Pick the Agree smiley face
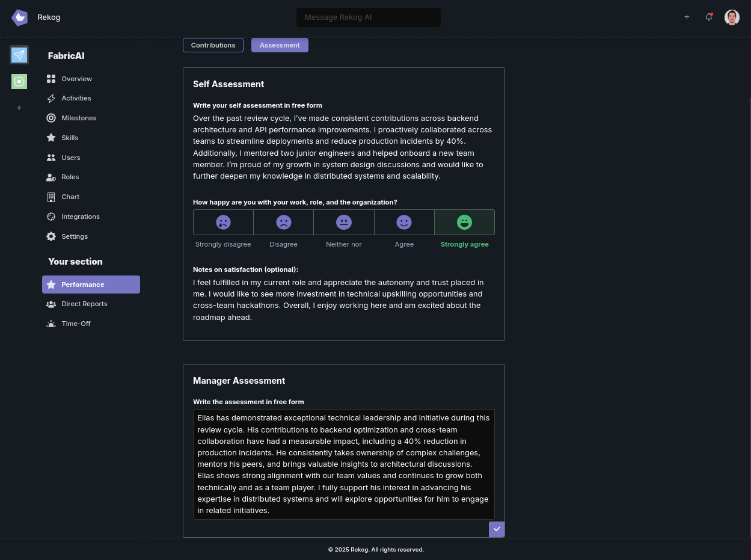751x560 pixels. point(404,223)
